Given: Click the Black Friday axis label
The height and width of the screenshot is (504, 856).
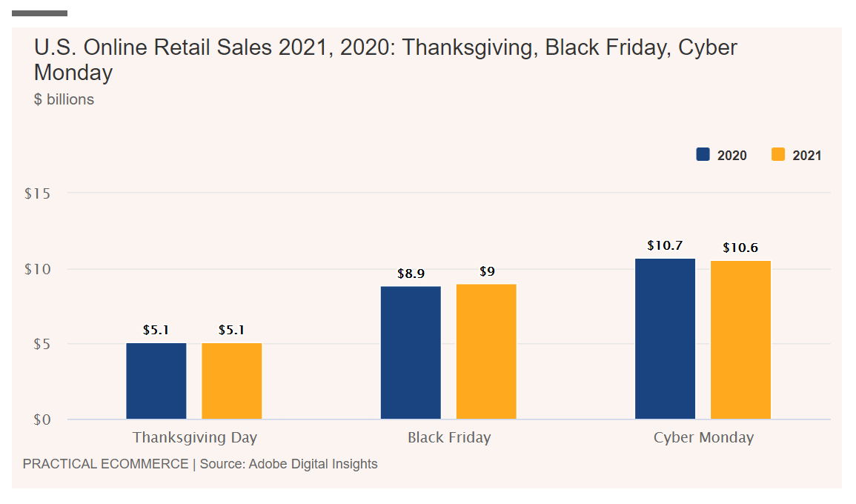Looking at the screenshot, I should tap(449, 437).
